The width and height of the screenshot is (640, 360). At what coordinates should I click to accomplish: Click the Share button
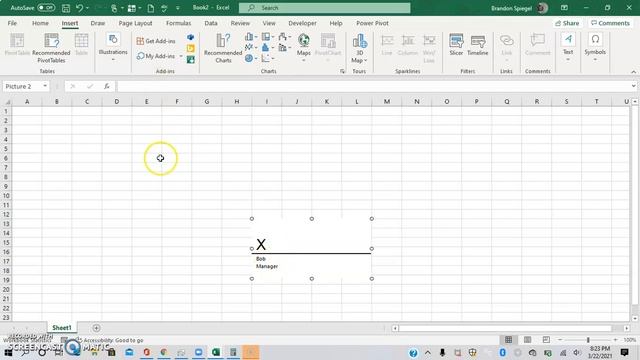567,23
